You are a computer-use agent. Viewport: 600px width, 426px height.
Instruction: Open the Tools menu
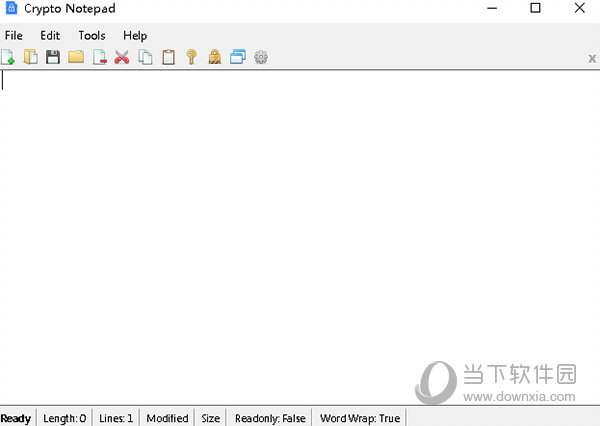coord(92,36)
